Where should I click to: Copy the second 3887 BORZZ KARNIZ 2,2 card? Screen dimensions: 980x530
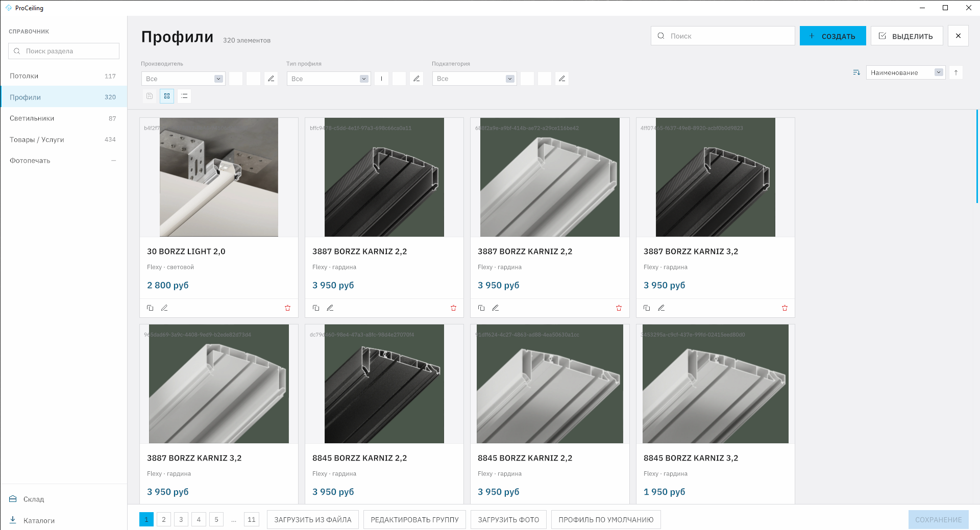[x=481, y=308]
